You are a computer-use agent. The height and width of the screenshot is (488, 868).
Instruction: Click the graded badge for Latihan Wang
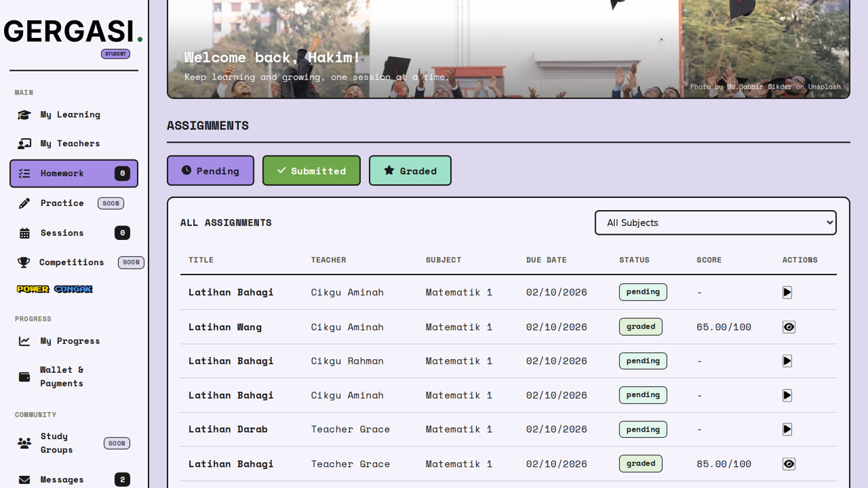[x=641, y=327]
